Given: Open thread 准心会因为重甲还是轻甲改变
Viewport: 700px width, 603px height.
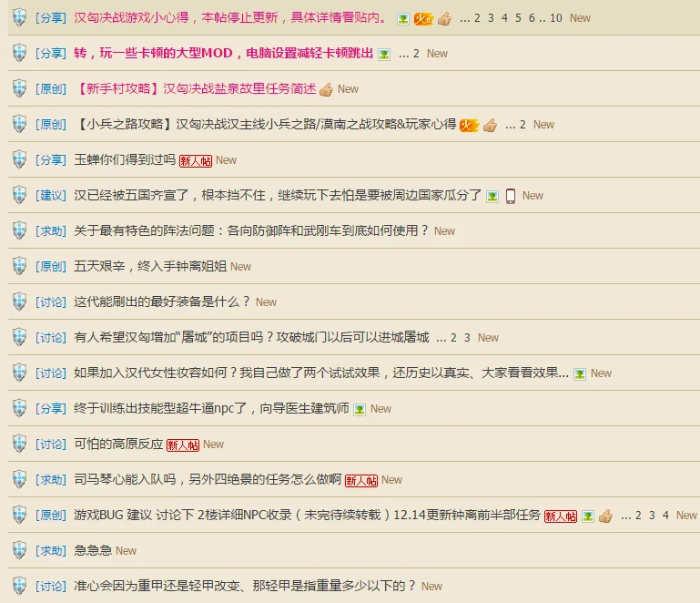Looking at the screenshot, I should (245, 586).
